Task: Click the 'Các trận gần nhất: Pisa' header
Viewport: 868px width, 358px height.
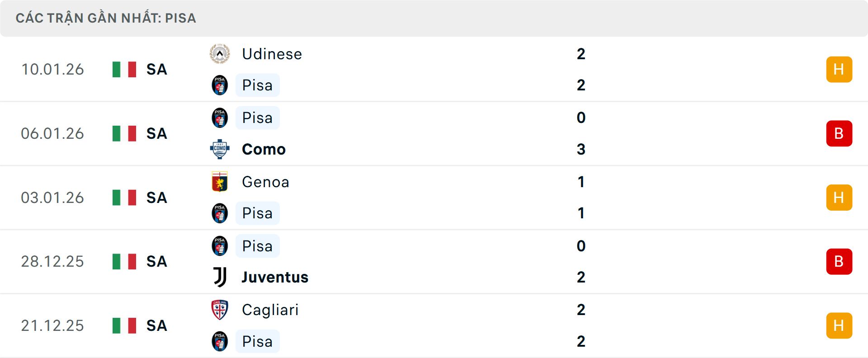Action: click(x=106, y=18)
